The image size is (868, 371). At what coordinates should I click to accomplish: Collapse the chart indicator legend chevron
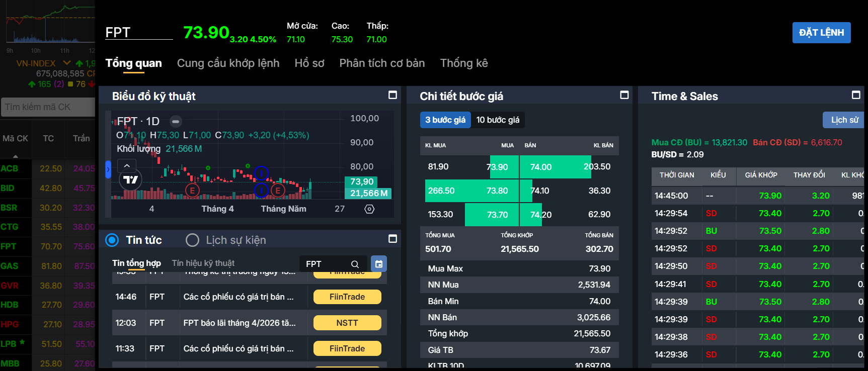pos(127,165)
